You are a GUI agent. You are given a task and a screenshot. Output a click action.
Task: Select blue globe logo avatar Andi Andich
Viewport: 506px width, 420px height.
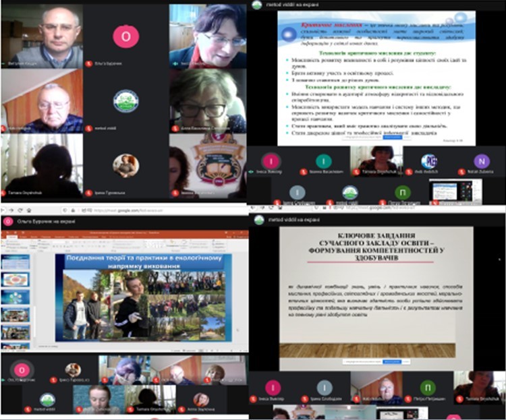(429, 160)
